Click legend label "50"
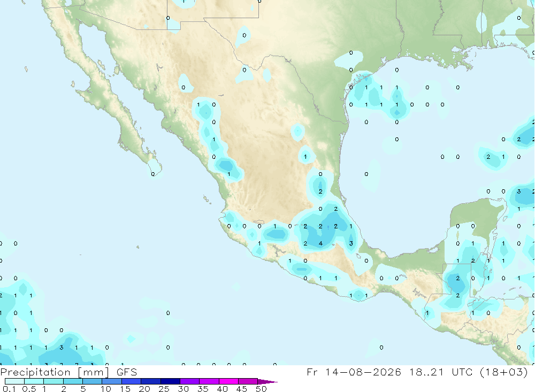 pos(262,389)
